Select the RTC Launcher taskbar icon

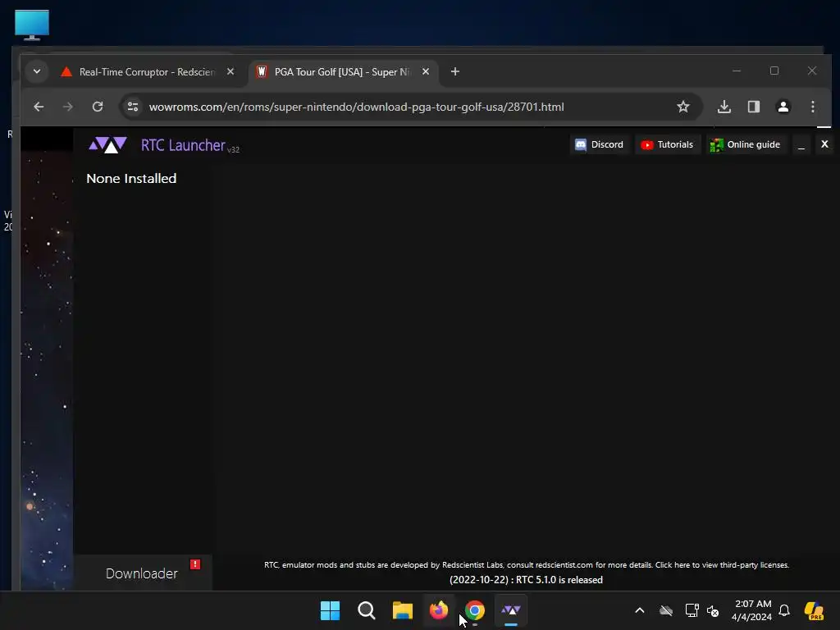[x=511, y=610]
